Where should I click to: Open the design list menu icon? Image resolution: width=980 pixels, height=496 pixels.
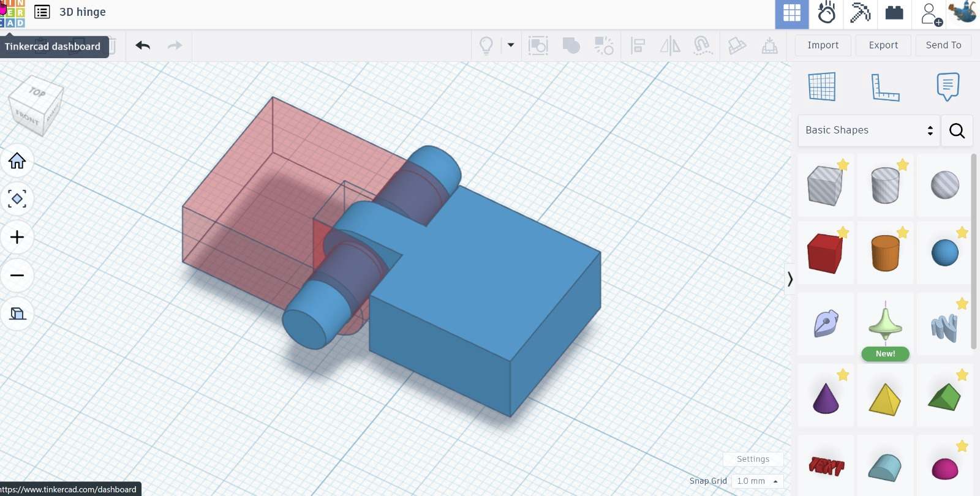[42, 12]
